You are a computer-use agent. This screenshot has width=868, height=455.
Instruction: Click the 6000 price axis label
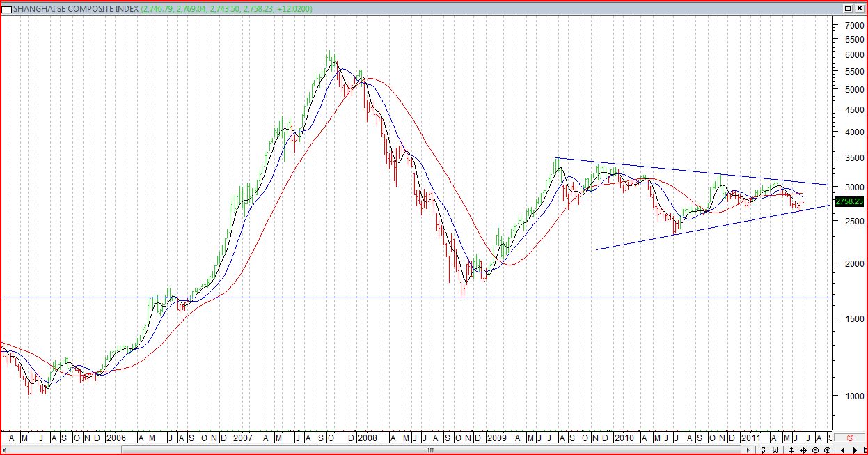tap(853, 55)
